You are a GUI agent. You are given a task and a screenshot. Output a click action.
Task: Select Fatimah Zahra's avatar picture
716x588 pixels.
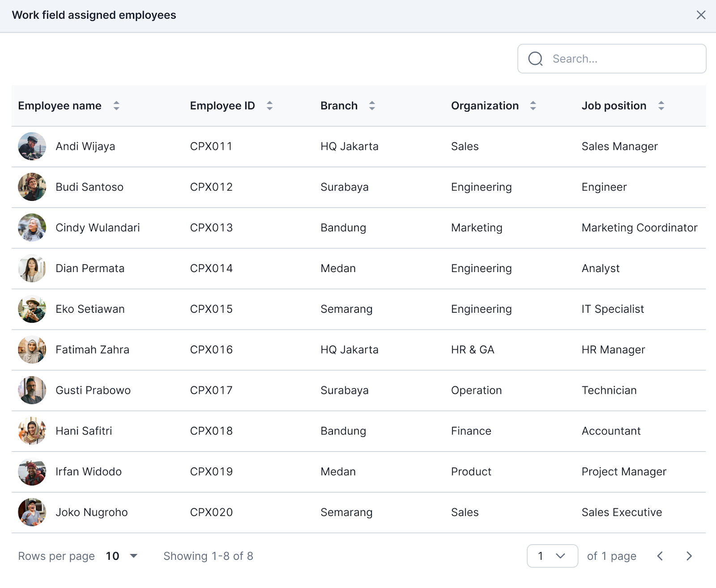pyautogui.click(x=32, y=350)
